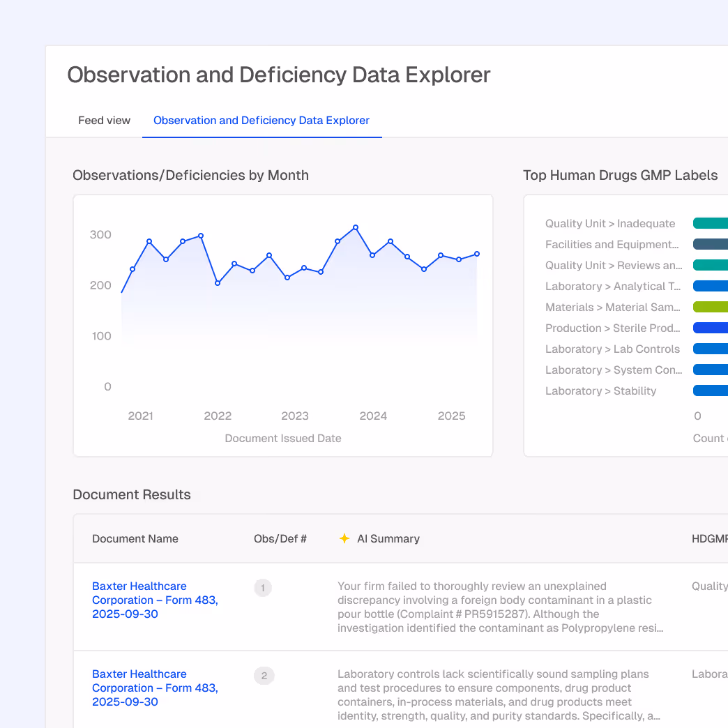Click the Obs/Def badge showing 2

263,676
